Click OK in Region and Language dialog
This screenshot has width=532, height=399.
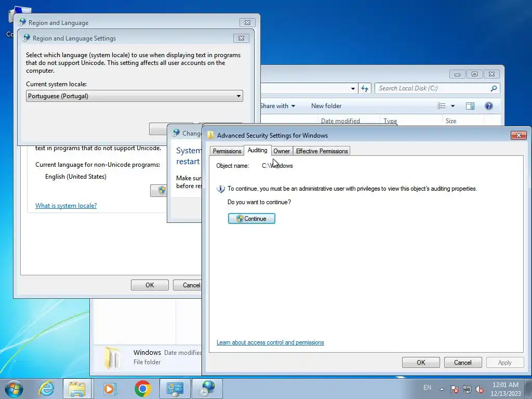pos(150,285)
